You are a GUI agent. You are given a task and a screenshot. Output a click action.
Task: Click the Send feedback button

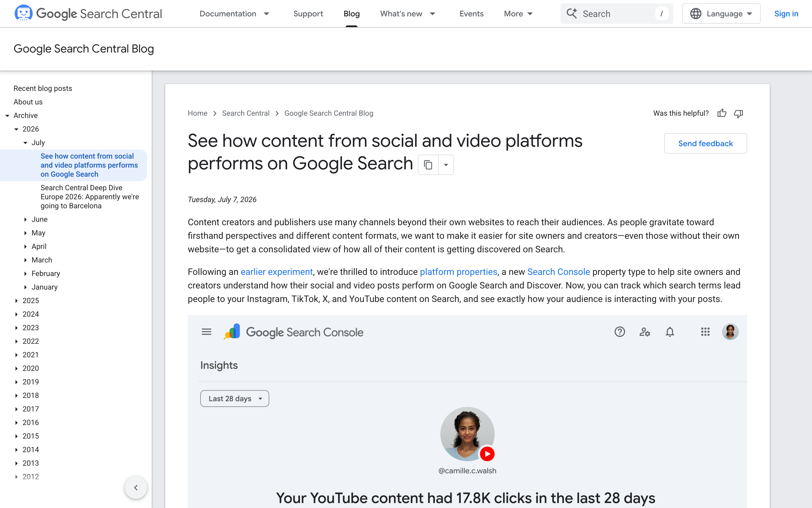705,143
